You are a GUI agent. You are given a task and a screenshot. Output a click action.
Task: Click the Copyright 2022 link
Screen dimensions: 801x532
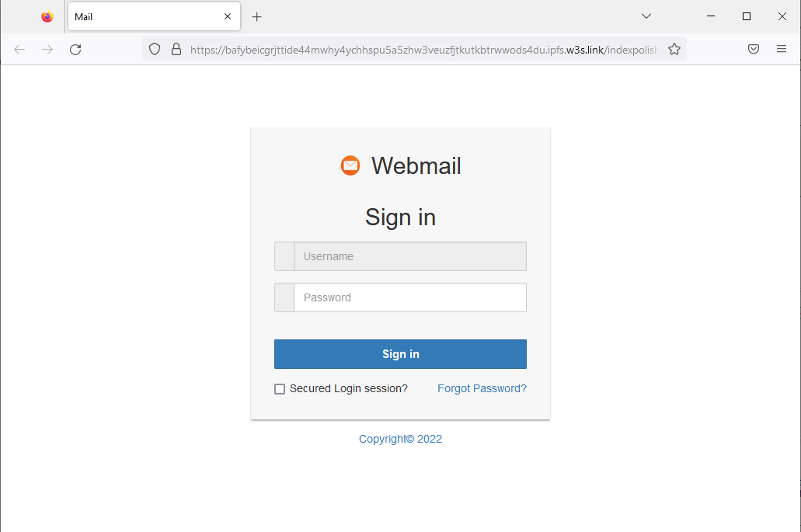[x=400, y=439]
